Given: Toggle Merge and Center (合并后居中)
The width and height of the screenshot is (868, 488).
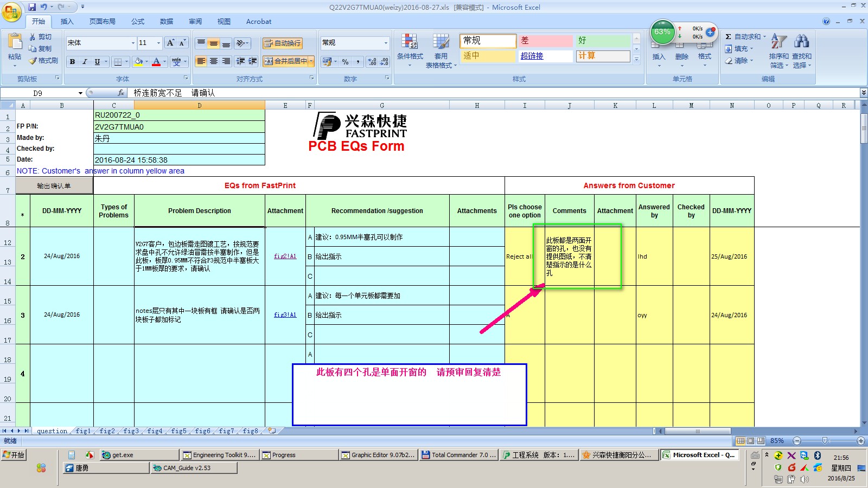Looking at the screenshot, I should click(x=285, y=61).
